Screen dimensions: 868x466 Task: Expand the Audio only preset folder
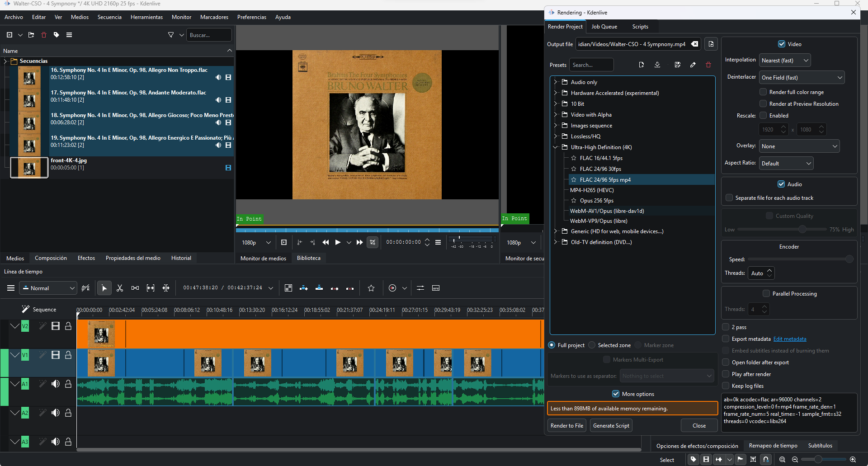pyautogui.click(x=556, y=82)
